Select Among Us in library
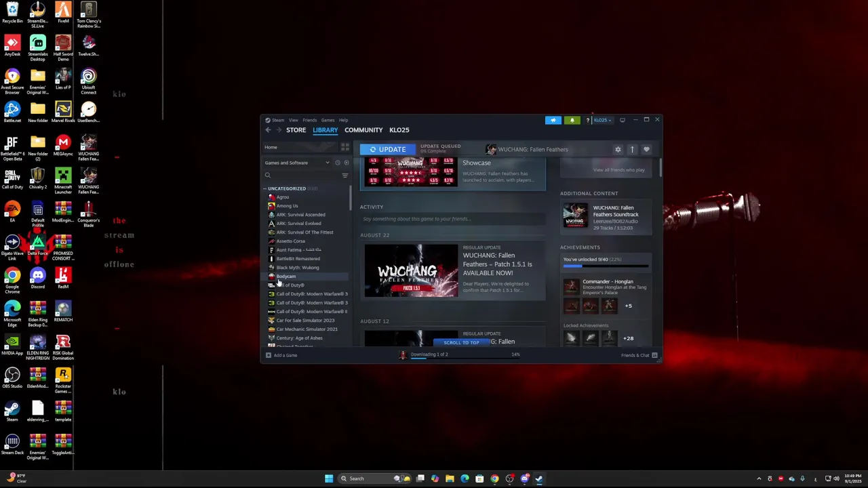Screen dimensions: 868x488 point(306,206)
